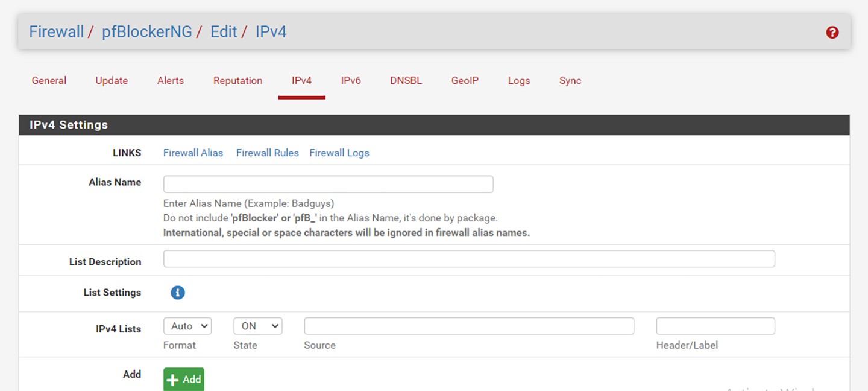Click the green Add button
The height and width of the screenshot is (391, 868).
click(184, 379)
